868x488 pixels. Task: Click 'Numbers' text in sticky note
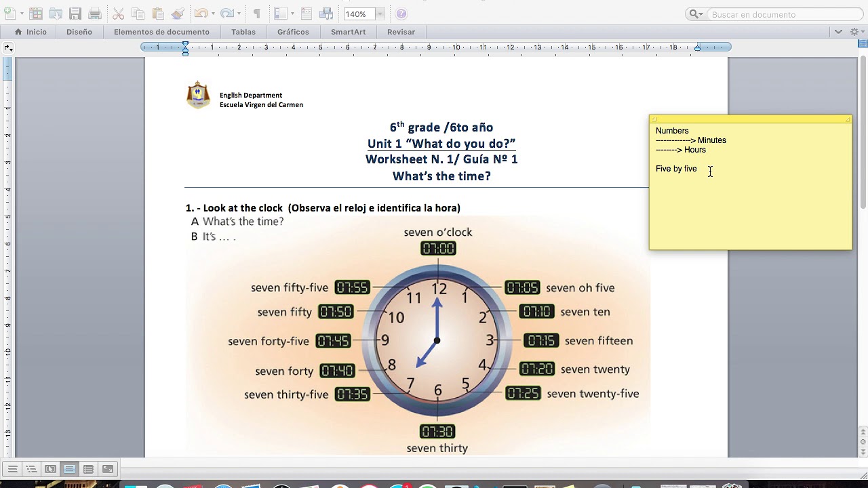672,131
